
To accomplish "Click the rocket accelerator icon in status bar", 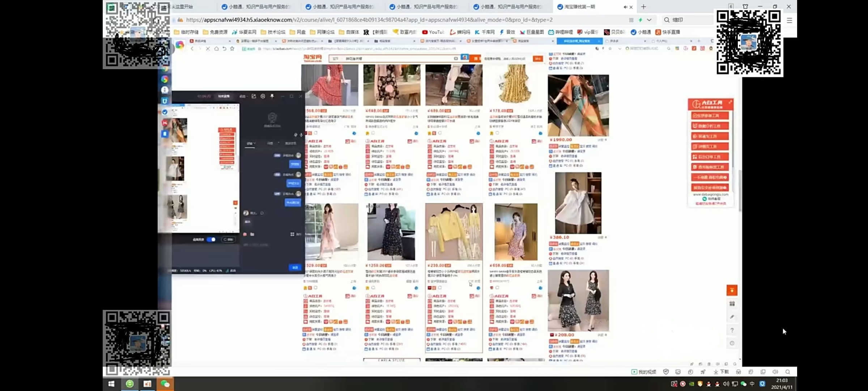I will coord(703,372).
